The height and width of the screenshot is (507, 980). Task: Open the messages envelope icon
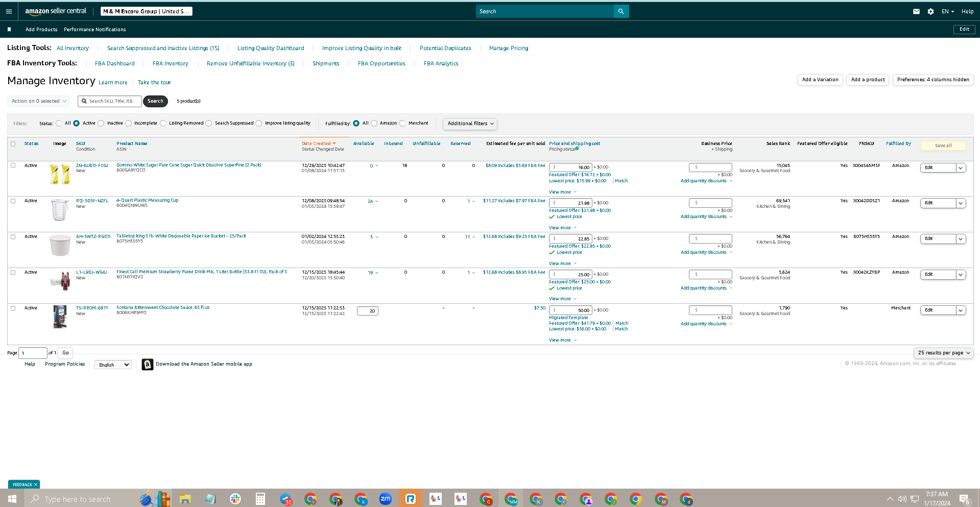[916, 11]
